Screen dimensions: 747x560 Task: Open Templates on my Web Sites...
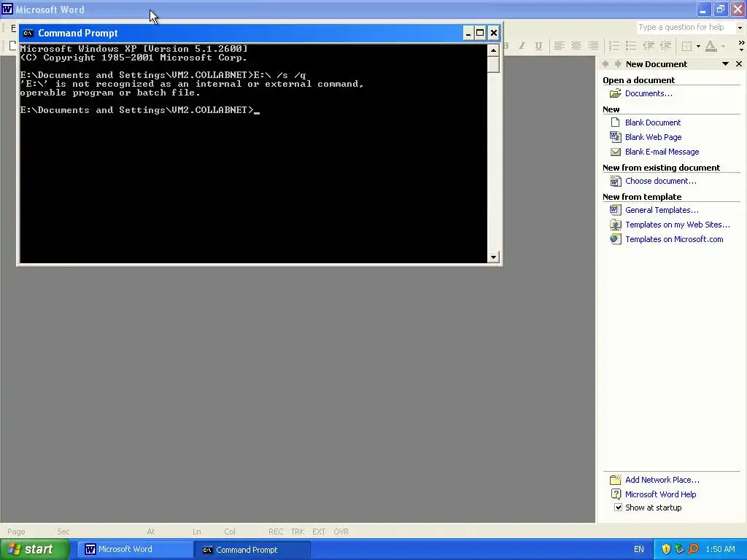678,225
